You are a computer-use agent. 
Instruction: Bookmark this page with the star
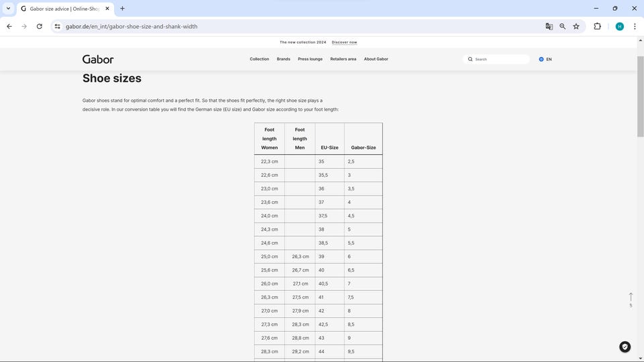coord(576,26)
